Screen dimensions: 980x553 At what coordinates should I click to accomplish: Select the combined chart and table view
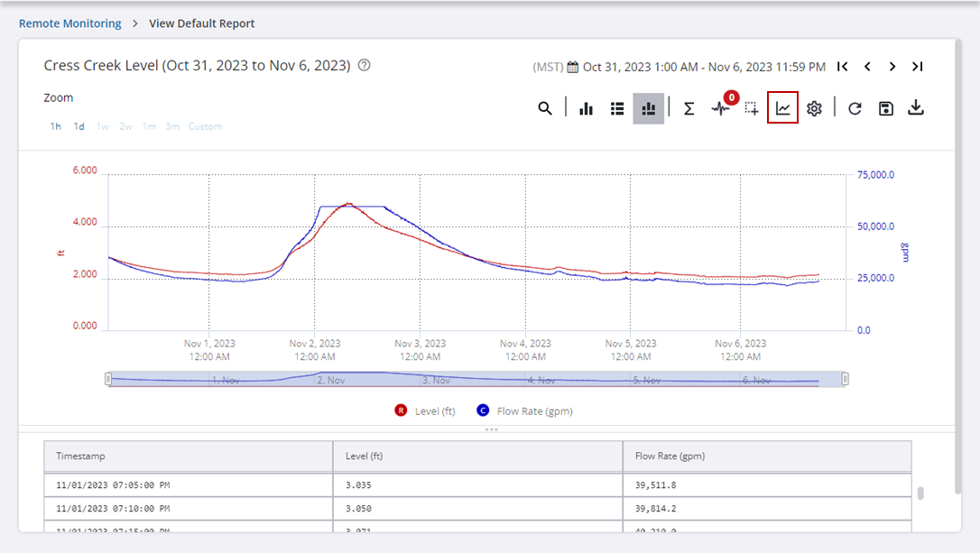pyautogui.click(x=648, y=108)
